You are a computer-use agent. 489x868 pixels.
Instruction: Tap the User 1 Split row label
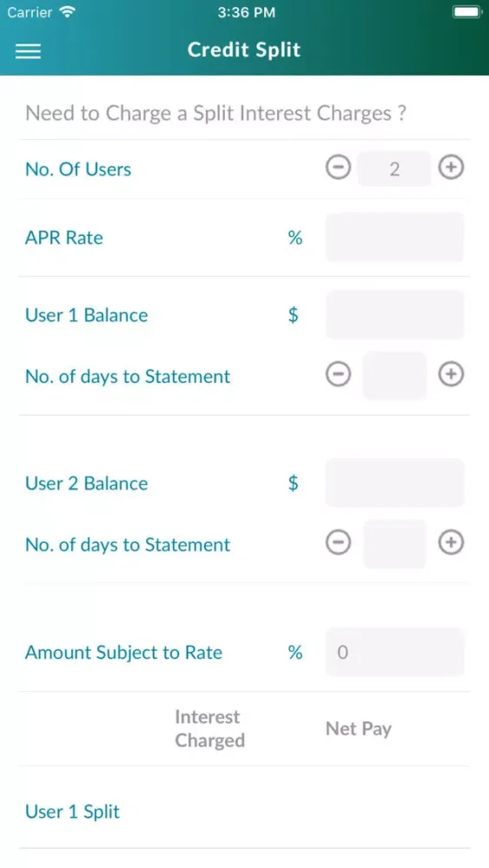(73, 812)
